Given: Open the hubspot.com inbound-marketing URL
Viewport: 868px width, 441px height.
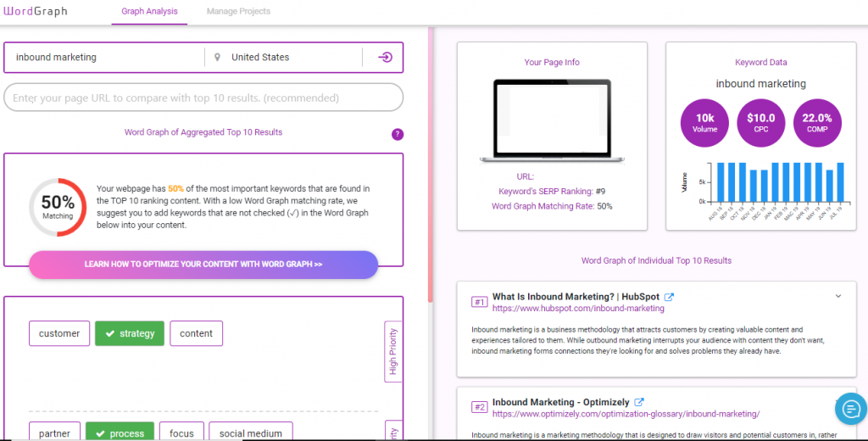Looking at the screenshot, I should 578,309.
